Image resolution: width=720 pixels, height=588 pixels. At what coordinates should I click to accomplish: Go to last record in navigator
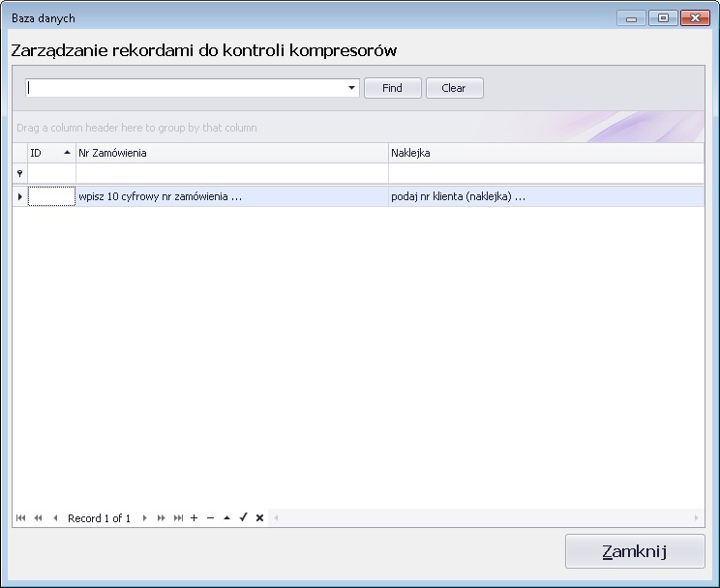(178, 518)
